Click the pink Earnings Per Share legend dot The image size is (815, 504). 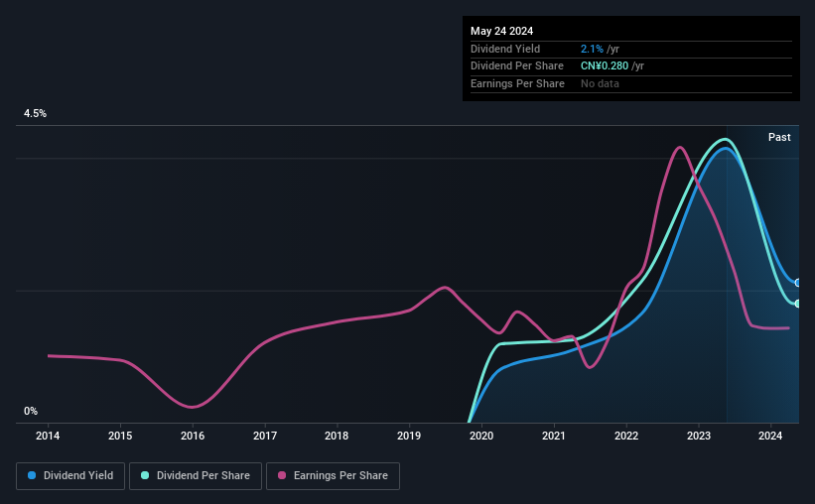coord(282,475)
